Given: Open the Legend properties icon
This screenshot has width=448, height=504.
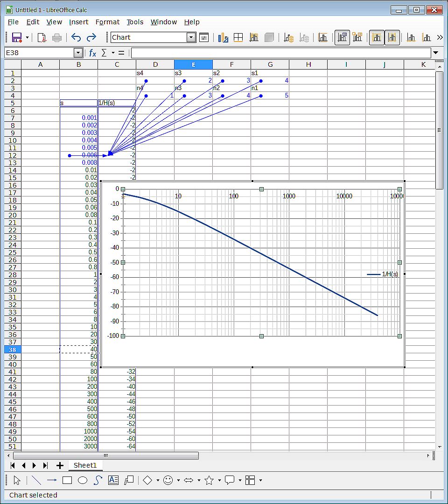Looking at the screenshot, I should point(357,38).
